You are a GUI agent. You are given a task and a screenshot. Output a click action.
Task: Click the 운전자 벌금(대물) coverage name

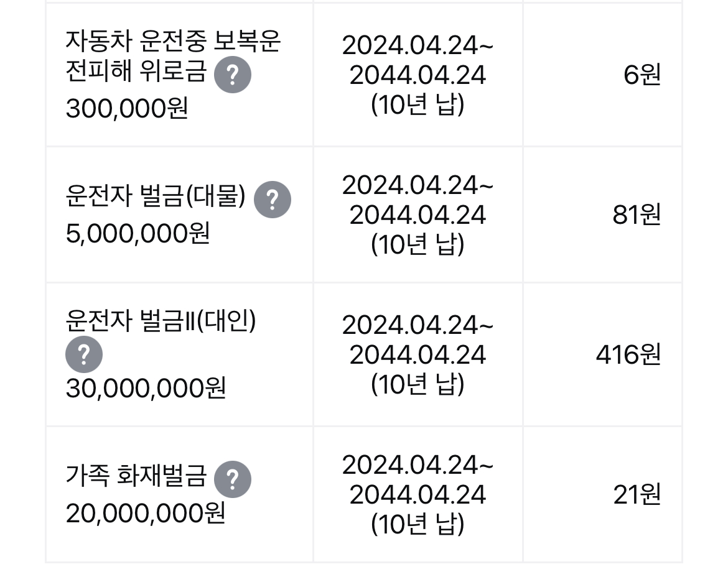click(x=156, y=198)
